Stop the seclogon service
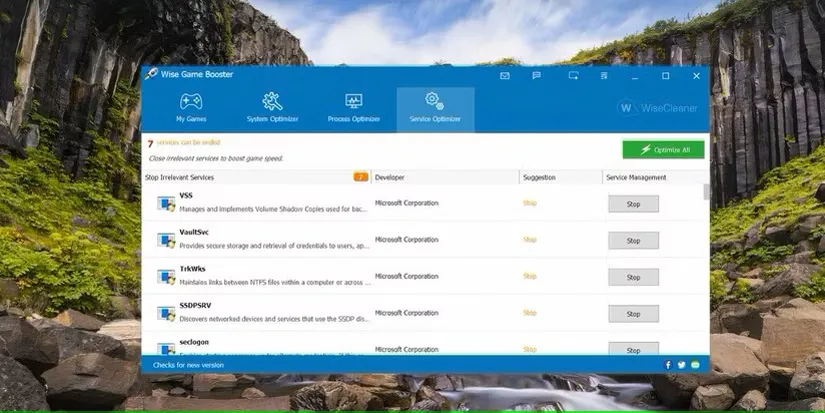Image resolution: width=825 pixels, height=413 pixels. [x=633, y=349]
